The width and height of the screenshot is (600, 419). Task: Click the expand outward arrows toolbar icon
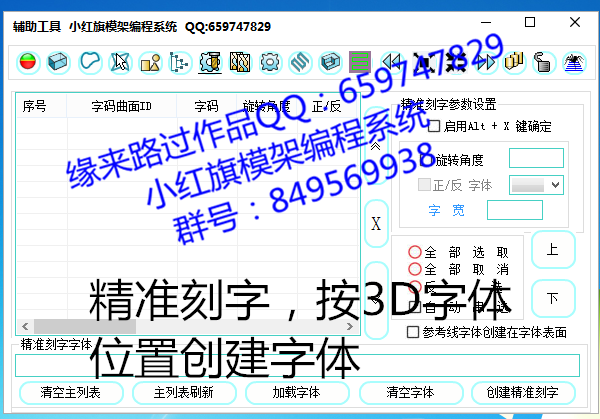coord(424,62)
